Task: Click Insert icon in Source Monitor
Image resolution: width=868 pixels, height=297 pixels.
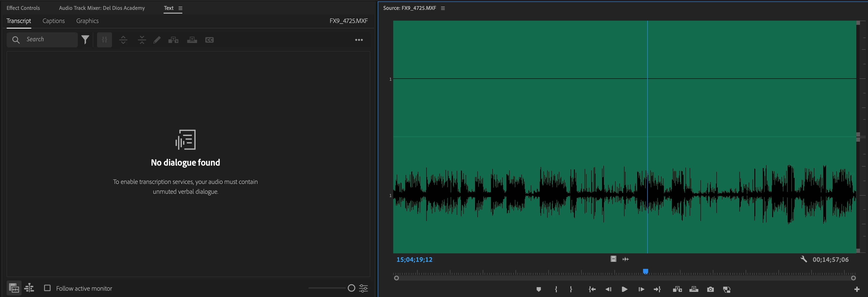Action: coord(677,289)
